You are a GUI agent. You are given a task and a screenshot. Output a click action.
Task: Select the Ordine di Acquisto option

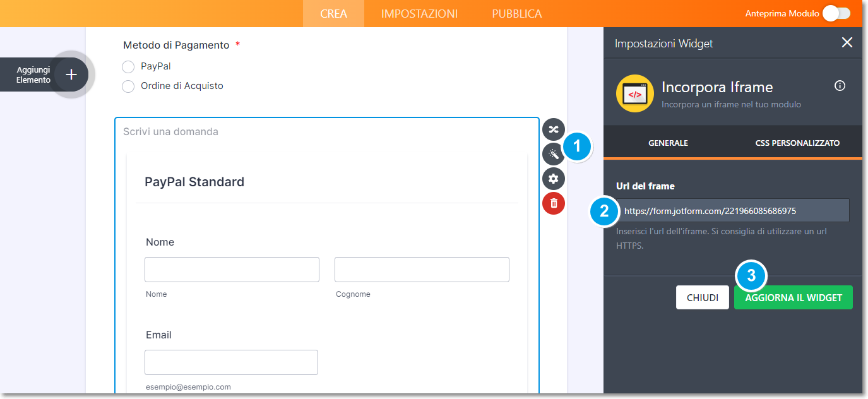coord(128,86)
